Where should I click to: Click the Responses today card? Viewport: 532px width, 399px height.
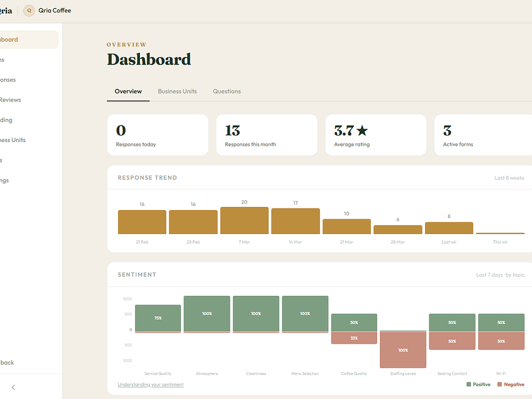pos(158,135)
